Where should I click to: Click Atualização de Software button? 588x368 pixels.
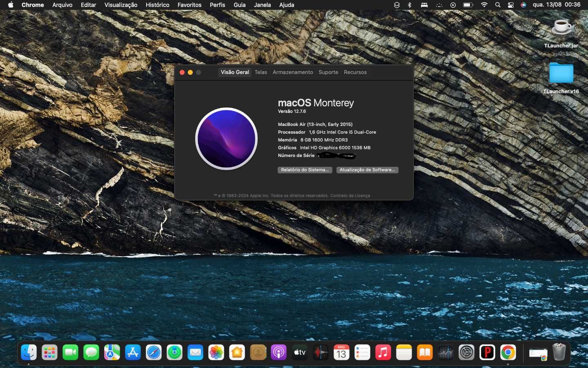(x=367, y=170)
